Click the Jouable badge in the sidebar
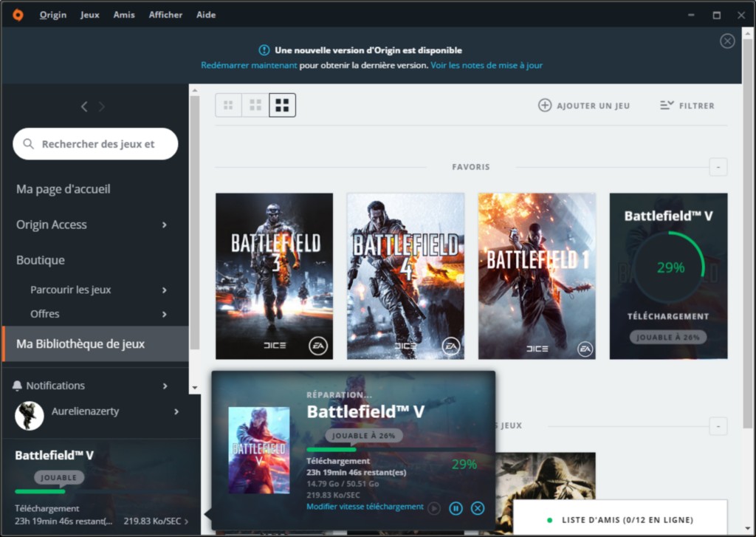Screen dimensions: 756x537 pos(59,478)
